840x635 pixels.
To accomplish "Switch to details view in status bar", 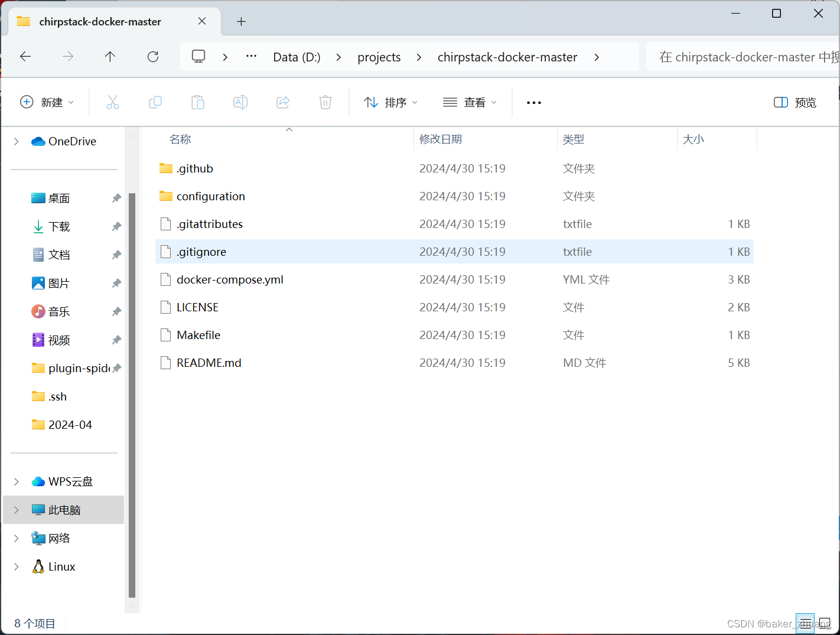I will [x=805, y=623].
